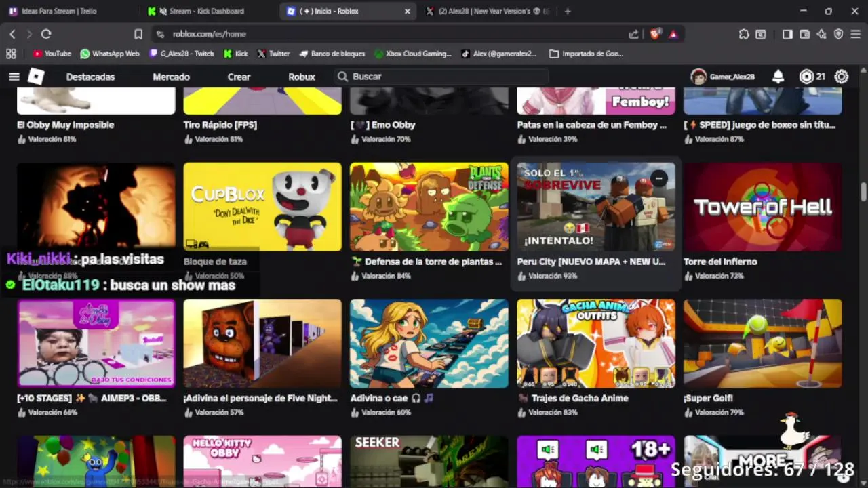Click the browser back arrow
This screenshot has height=488, width=868.
tap(12, 34)
